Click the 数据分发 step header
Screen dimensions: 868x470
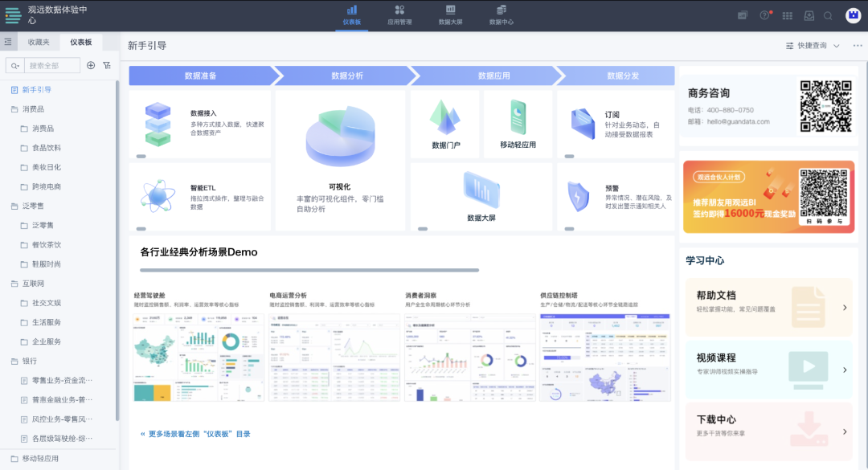(623, 76)
